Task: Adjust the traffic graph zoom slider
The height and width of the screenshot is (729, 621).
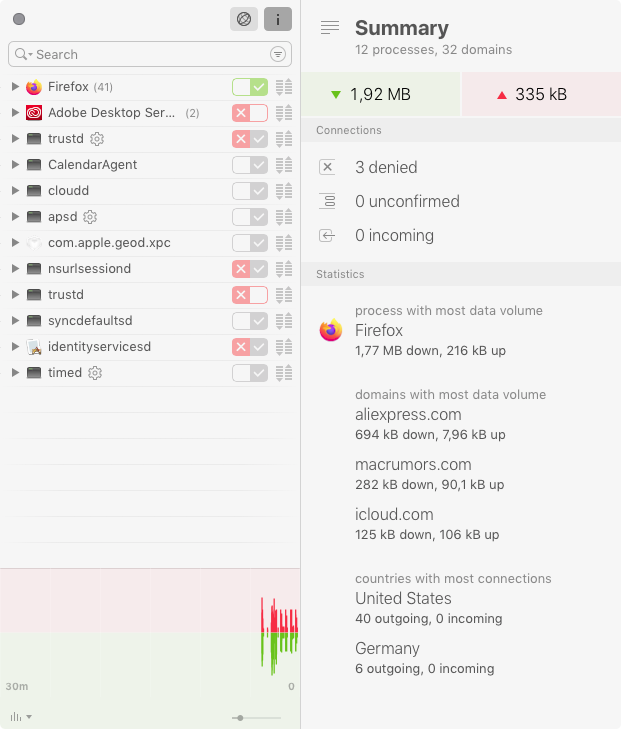Action: [240, 717]
